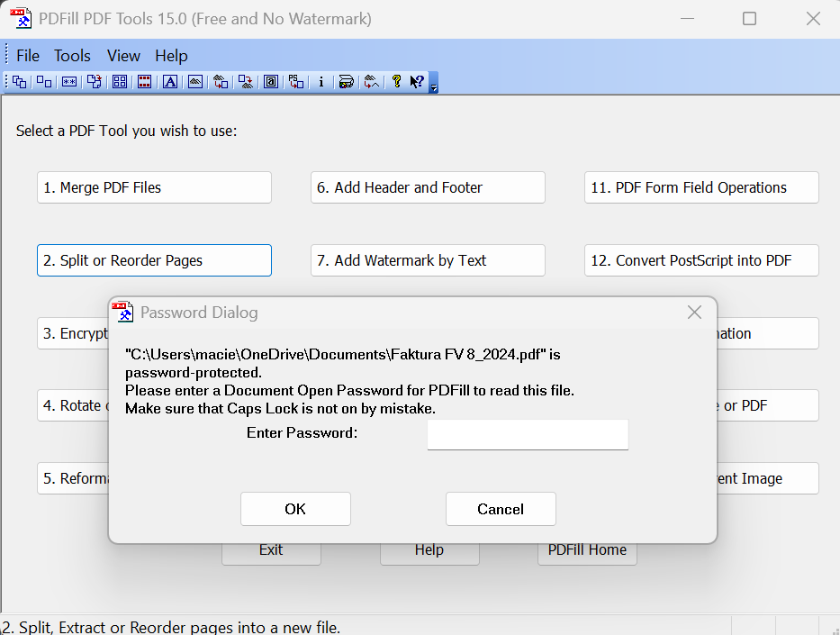Screen dimensions: 840x635
Task: Select 11. PDF Form Field Operations
Action: (701, 187)
